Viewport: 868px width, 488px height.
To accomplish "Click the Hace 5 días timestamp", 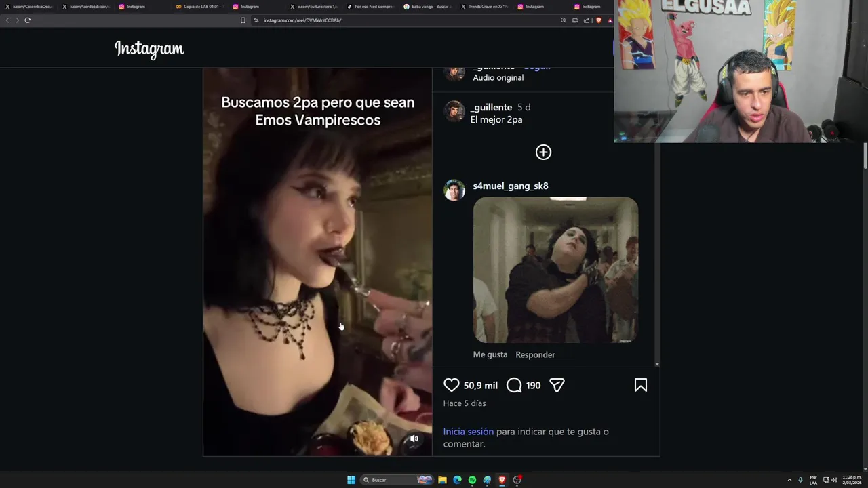I will pyautogui.click(x=465, y=403).
